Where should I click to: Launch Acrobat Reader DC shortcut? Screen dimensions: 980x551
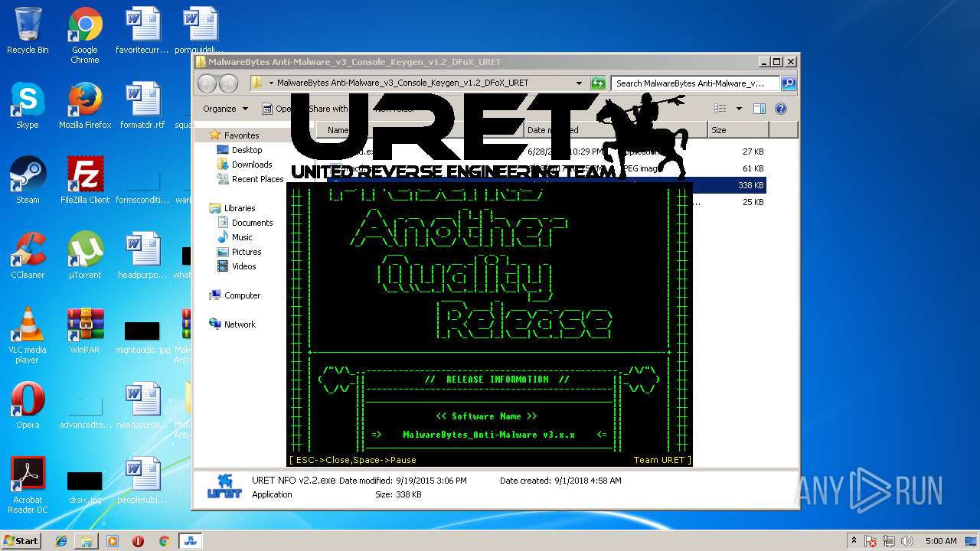[x=28, y=486]
